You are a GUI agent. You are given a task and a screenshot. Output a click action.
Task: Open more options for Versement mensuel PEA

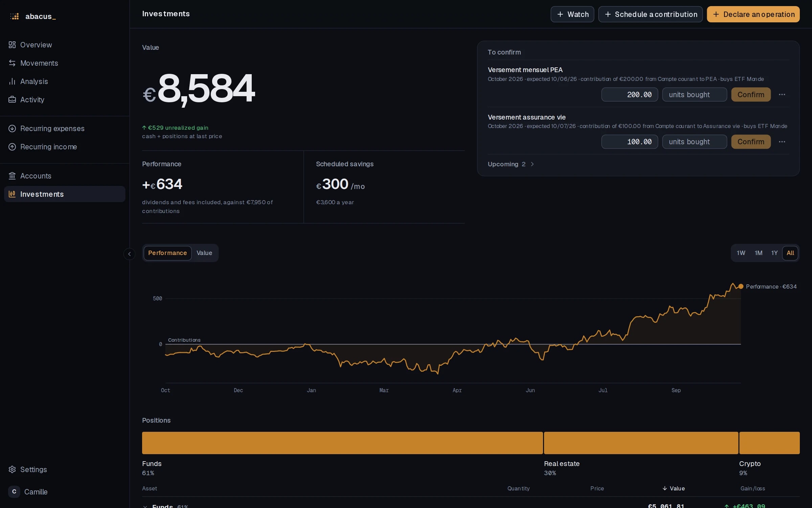pyautogui.click(x=782, y=94)
